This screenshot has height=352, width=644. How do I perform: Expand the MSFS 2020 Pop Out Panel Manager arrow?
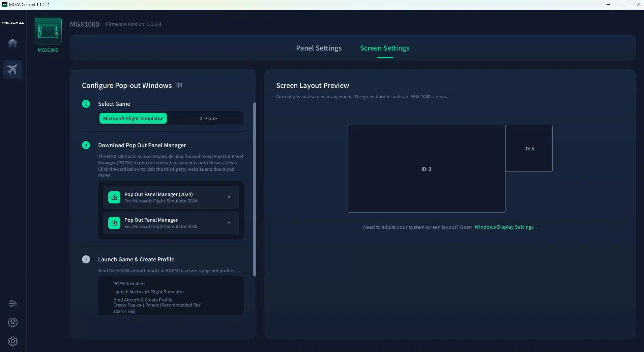pyautogui.click(x=229, y=223)
